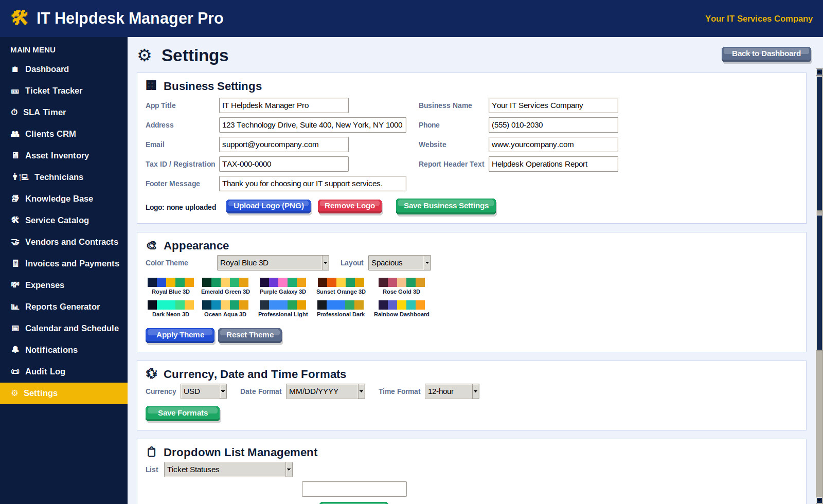Open Audit Log menu item
Viewport: 823px width, 504px height.
click(64, 371)
